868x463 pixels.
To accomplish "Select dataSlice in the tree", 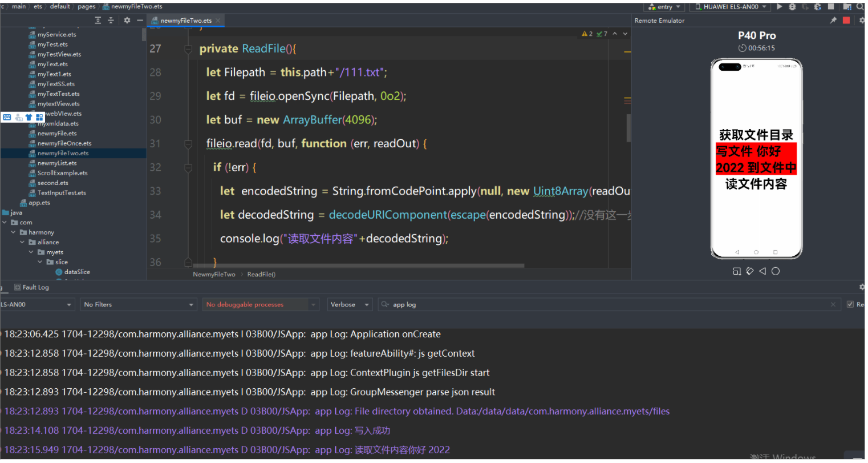I will tap(77, 272).
